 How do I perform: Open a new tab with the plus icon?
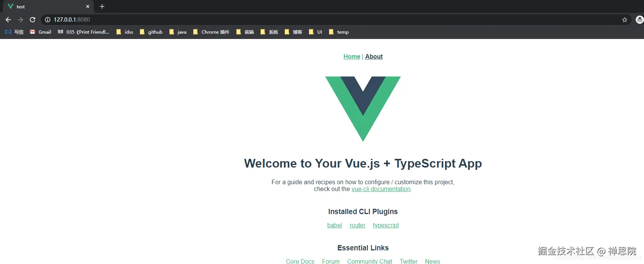pyautogui.click(x=102, y=6)
